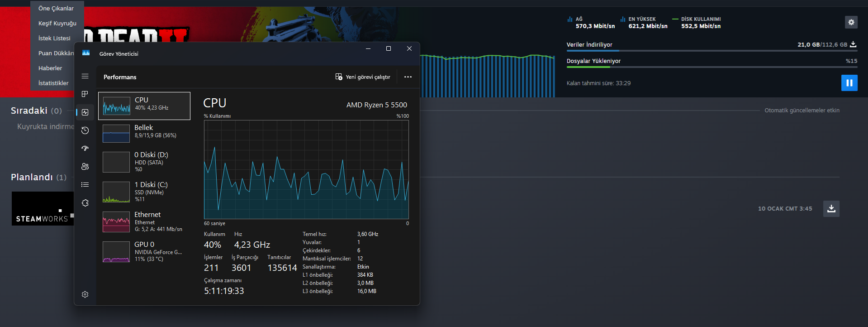868x327 pixels.
Task: Open the Task Manager hamburger navigation menu
Action: click(x=85, y=76)
